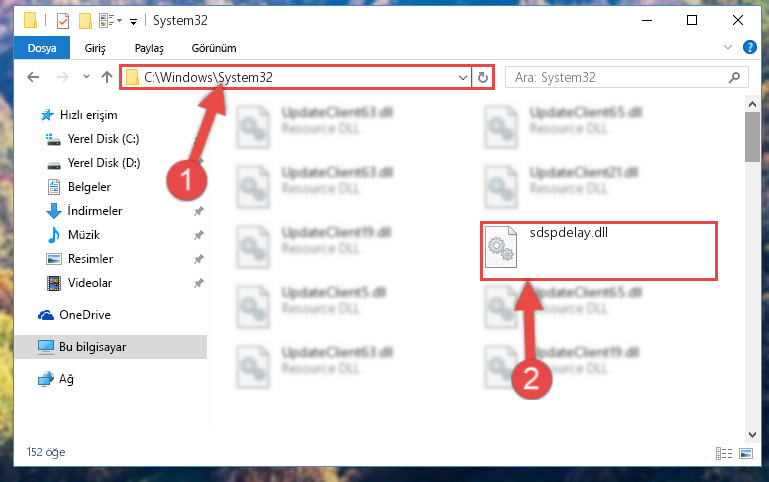Viewport: 769px width, 482px height.
Task: Toggle the pin next to Müzik
Action: pos(199,235)
